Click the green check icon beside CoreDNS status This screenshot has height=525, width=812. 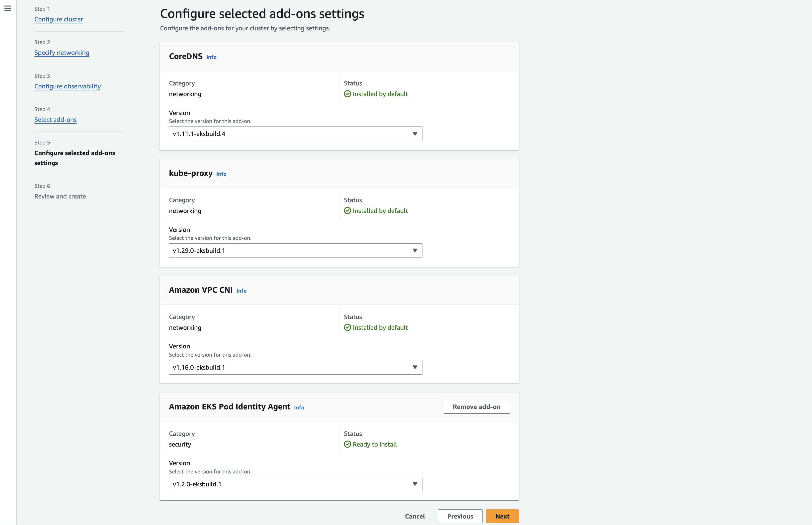coord(347,94)
